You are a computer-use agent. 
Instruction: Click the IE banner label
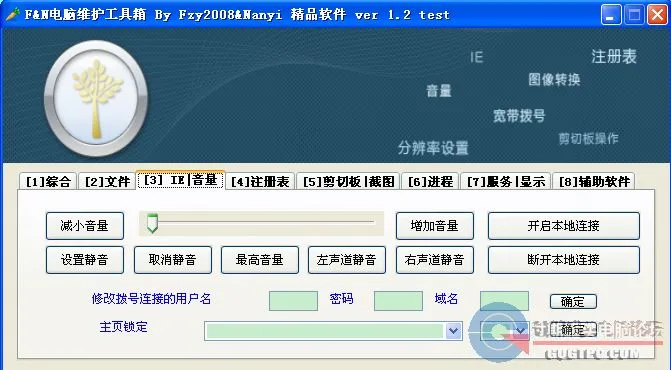[477, 57]
